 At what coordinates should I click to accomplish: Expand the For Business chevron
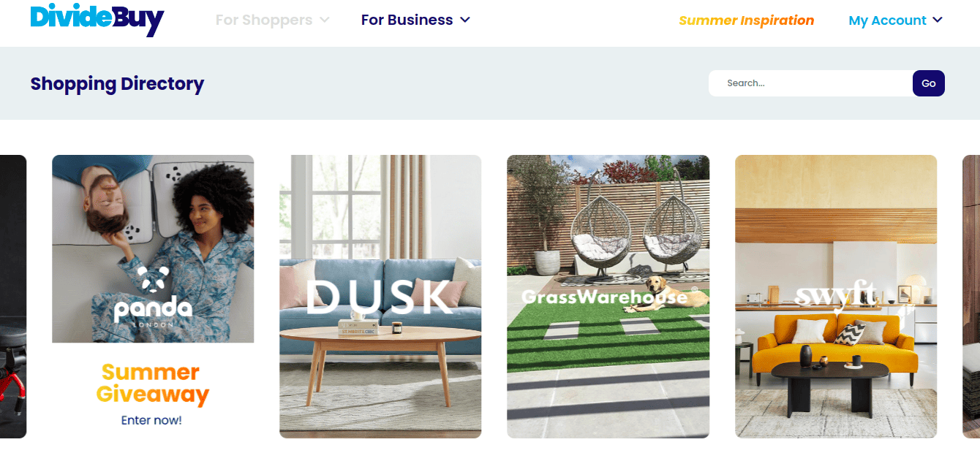point(465,20)
